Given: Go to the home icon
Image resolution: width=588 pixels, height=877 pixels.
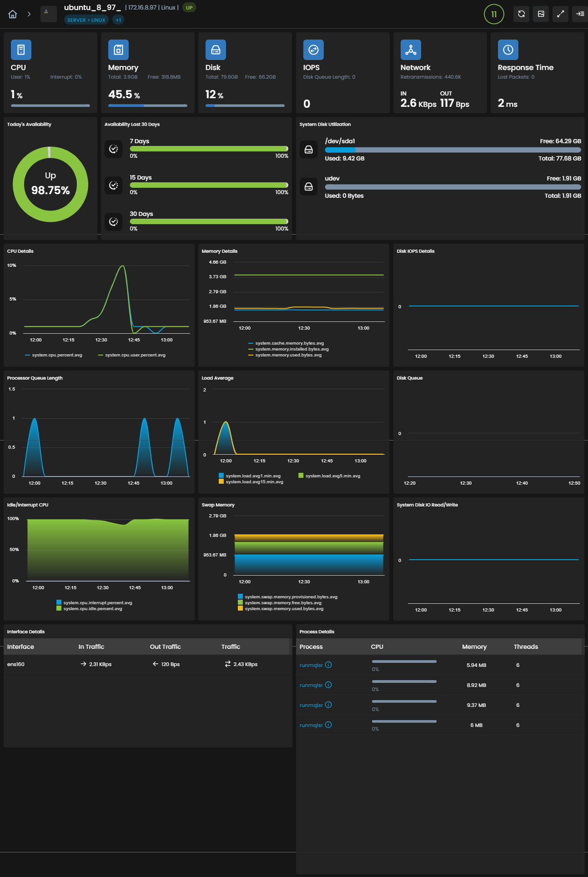Looking at the screenshot, I should [13, 14].
